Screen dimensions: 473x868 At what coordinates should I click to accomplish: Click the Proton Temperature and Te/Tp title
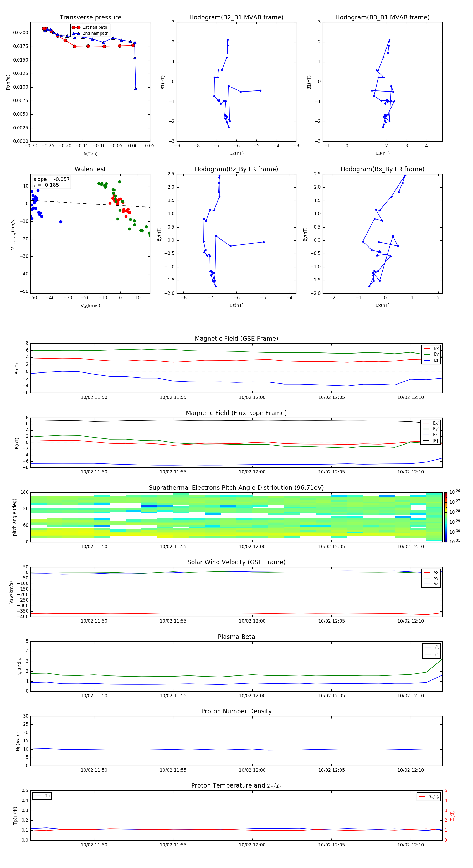click(236, 786)
